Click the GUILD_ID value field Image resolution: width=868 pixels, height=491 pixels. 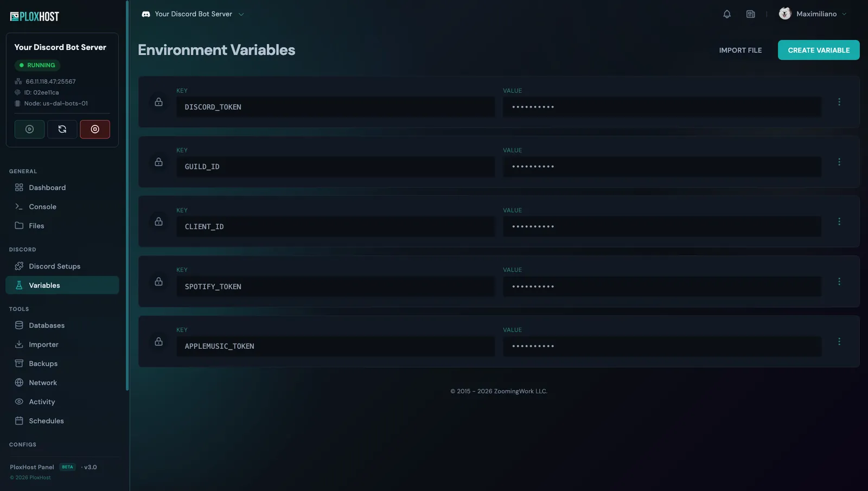[662, 167]
